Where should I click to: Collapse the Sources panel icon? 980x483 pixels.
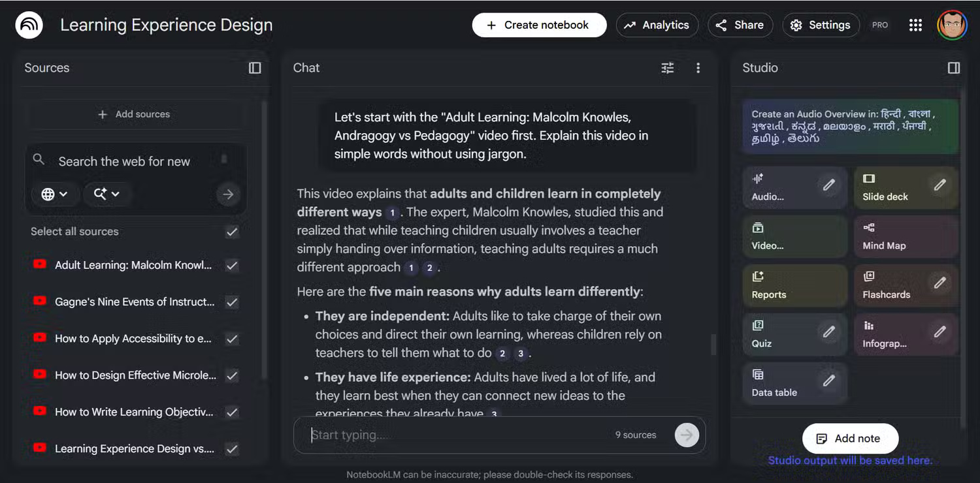point(255,68)
